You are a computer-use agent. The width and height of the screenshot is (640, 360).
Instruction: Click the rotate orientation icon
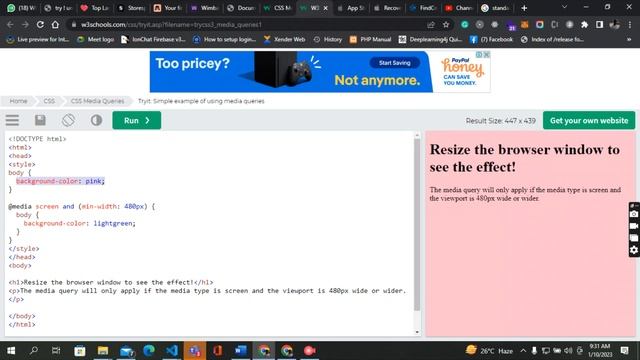coord(68,120)
